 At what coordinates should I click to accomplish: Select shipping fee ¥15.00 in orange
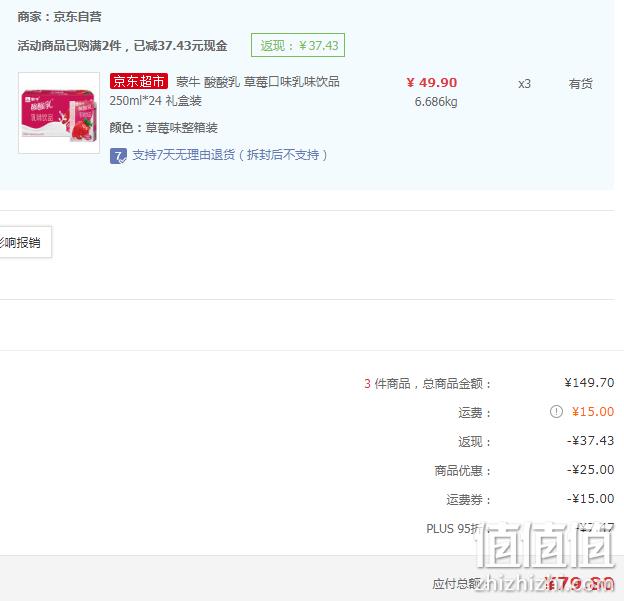[593, 412]
